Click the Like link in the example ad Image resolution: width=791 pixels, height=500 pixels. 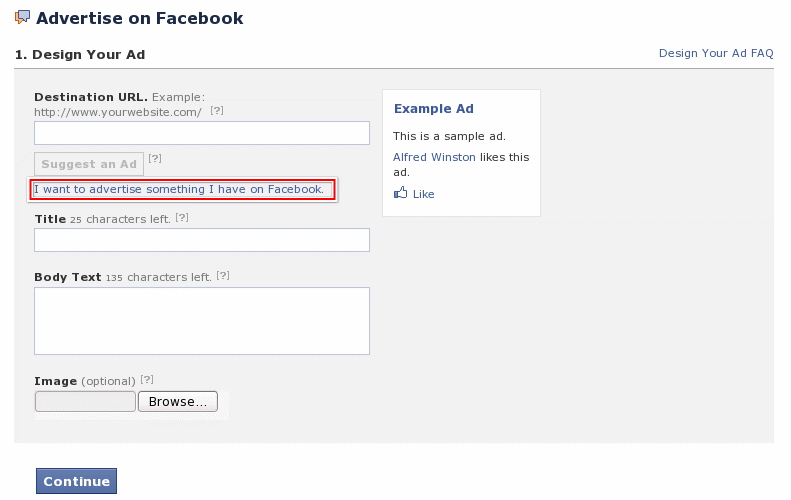[423, 194]
